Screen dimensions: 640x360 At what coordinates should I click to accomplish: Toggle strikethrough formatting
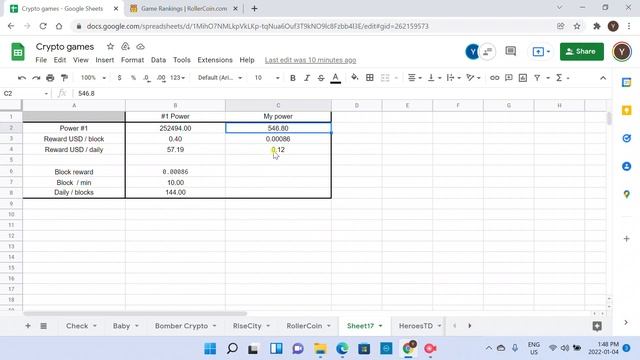[321, 78]
